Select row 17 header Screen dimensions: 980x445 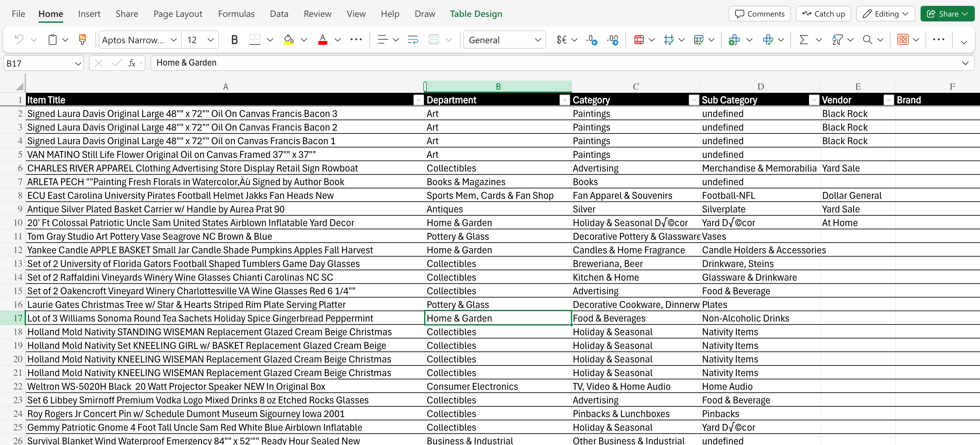pos(13,318)
